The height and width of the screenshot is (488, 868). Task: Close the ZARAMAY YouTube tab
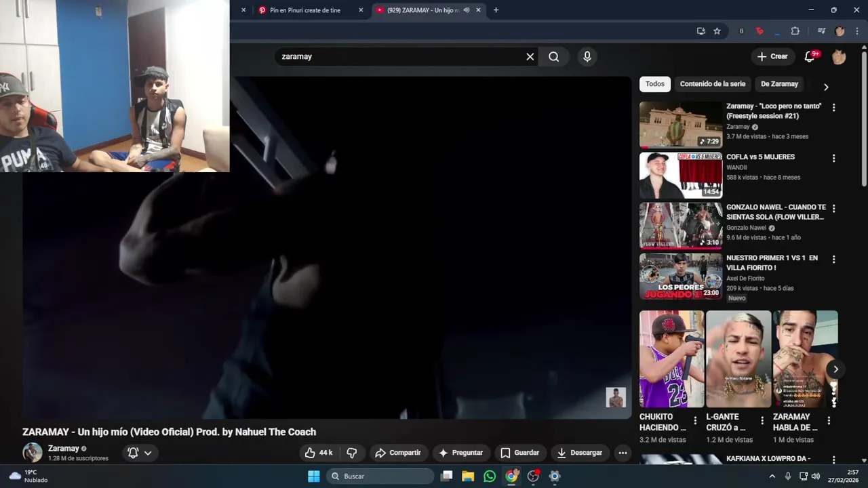tap(478, 10)
